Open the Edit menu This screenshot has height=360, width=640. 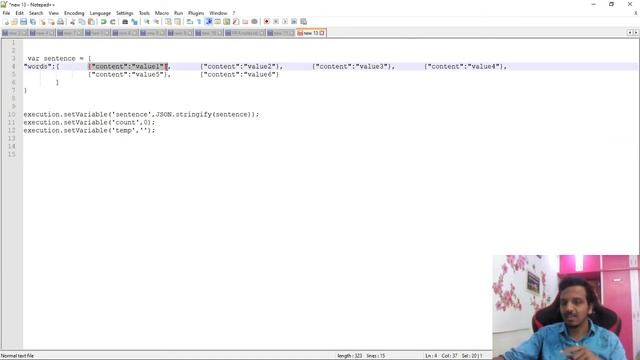click(x=19, y=13)
